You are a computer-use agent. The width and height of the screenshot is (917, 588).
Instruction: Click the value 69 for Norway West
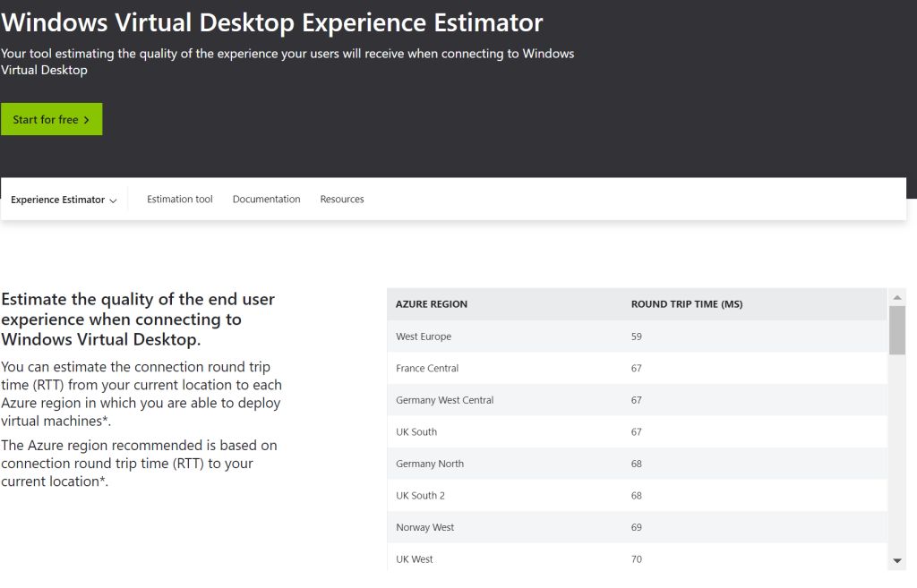(637, 527)
